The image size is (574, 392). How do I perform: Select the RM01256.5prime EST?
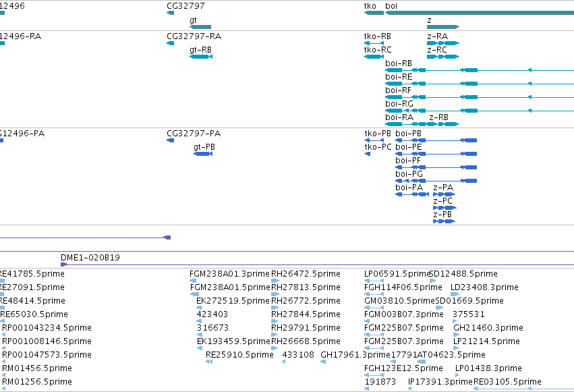(x=3, y=389)
